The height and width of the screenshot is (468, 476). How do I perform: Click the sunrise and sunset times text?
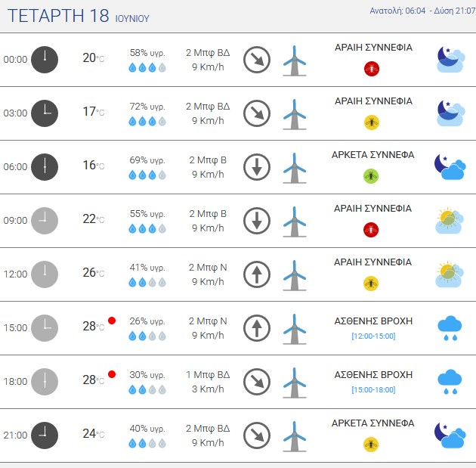[422, 11]
